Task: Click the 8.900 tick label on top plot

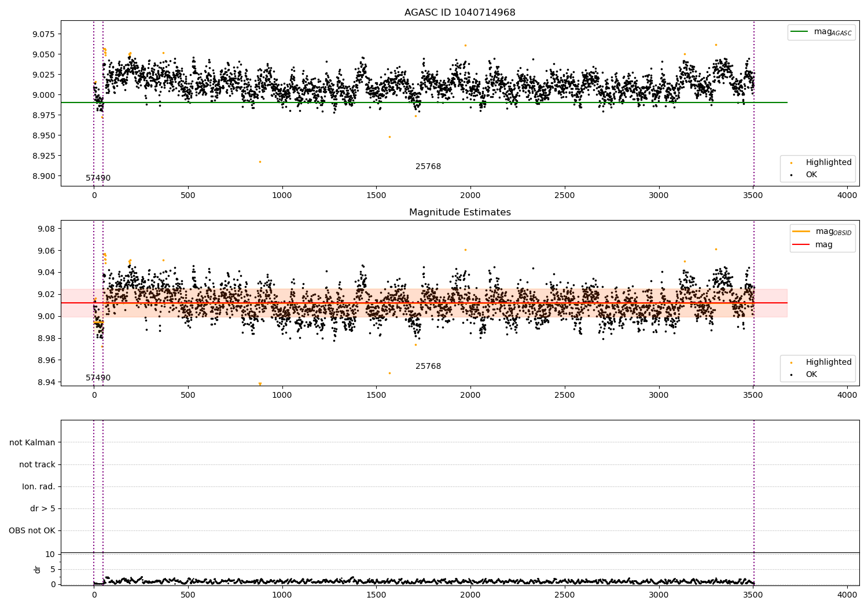Action: [43, 176]
